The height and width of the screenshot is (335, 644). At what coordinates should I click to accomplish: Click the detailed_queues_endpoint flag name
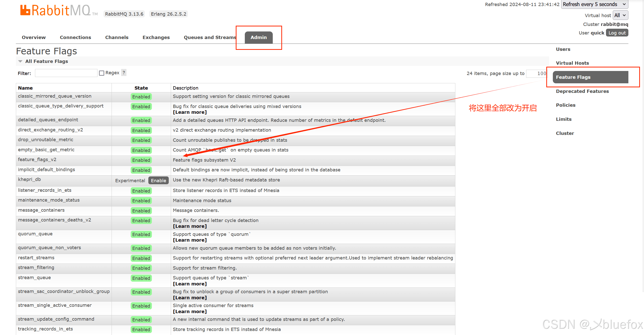(x=48, y=120)
